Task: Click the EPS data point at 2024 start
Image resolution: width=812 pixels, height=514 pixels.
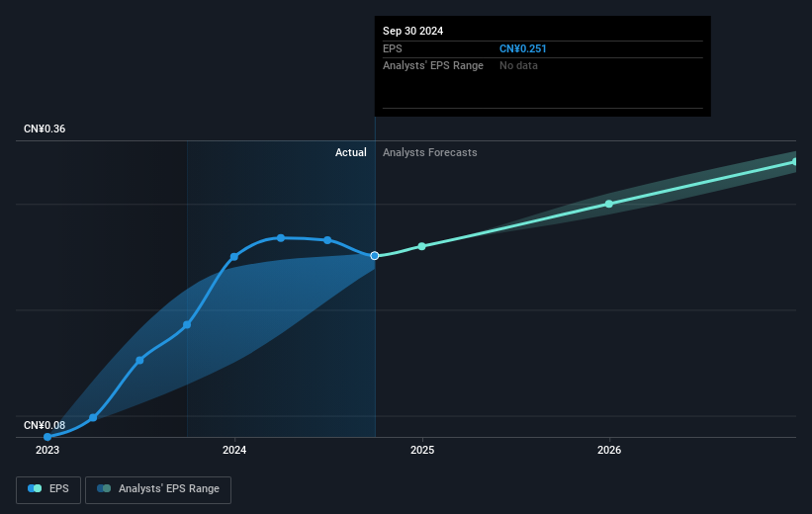Action: click(x=234, y=257)
